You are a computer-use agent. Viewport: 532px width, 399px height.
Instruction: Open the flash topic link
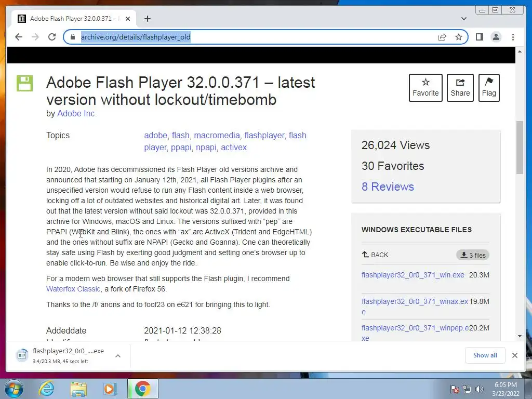click(180, 136)
